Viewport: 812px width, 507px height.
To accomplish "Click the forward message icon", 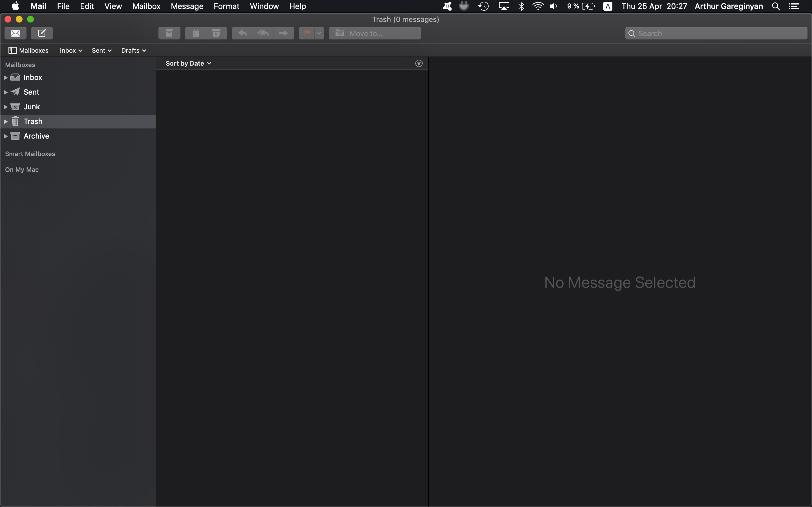I will 284,33.
